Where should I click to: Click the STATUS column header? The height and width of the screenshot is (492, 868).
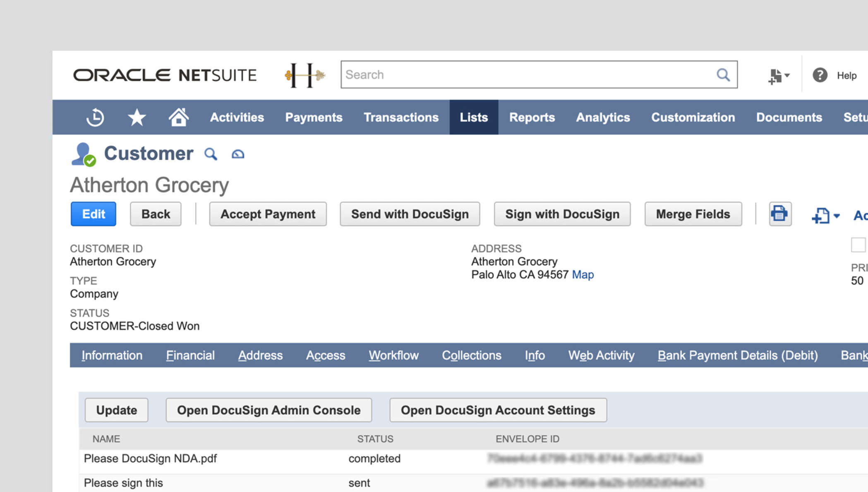(x=375, y=439)
